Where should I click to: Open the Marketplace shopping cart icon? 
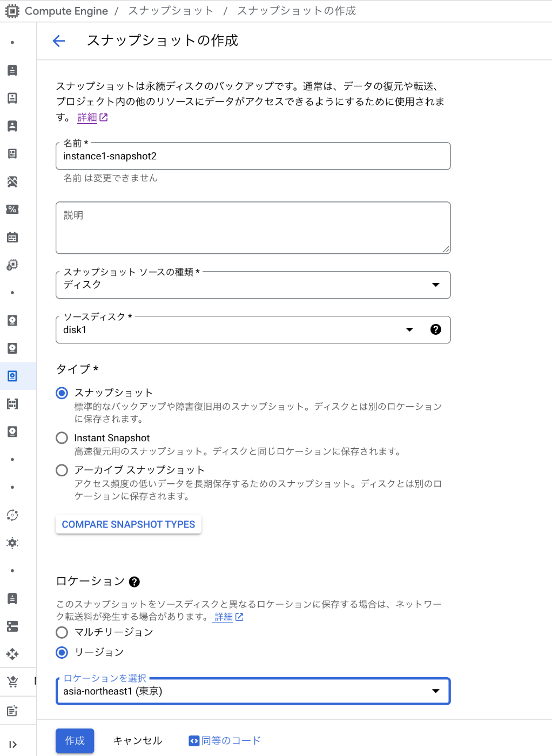pos(12,682)
